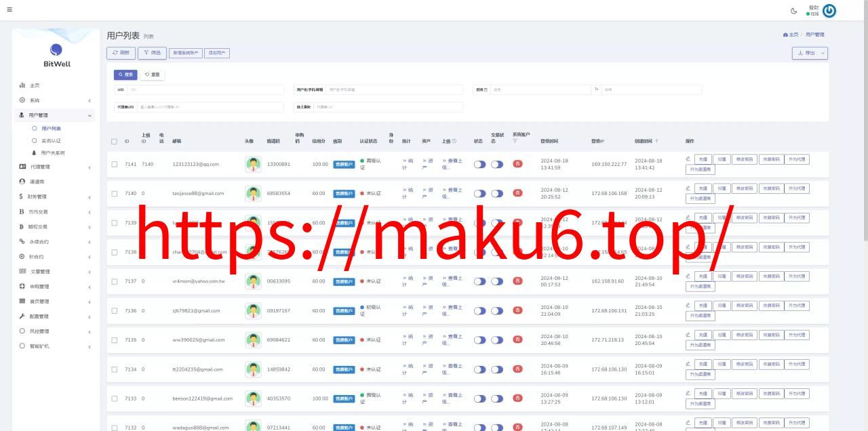Expand the 期权交易 sidebar menu

click(54, 226)
